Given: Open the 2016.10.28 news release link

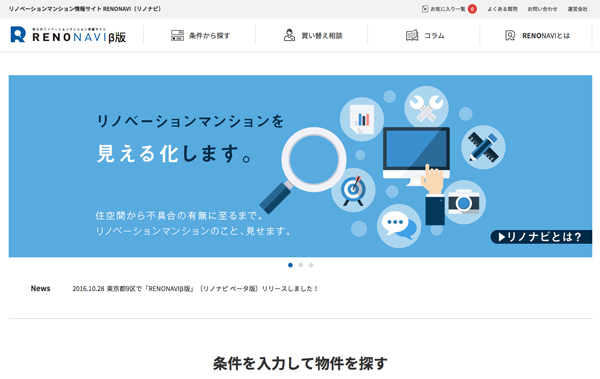Looking at the screenshot, I should (195, 289).
